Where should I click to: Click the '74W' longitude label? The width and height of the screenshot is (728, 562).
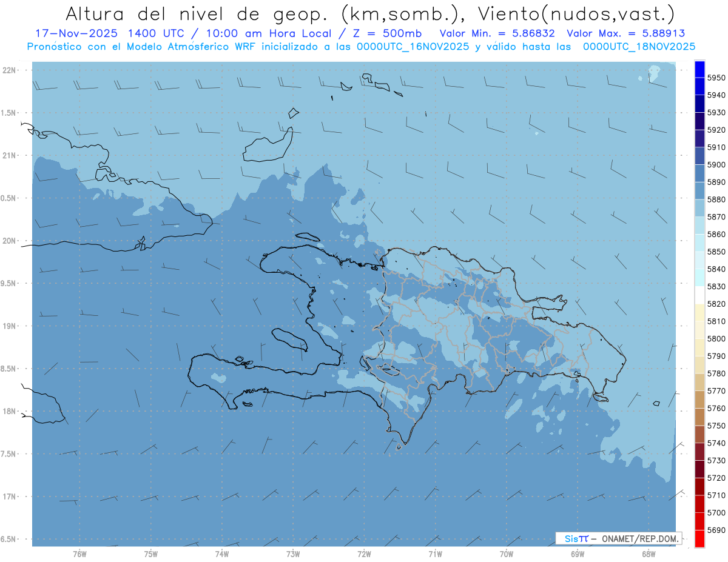pyautogui.click(x=222, y=554)
